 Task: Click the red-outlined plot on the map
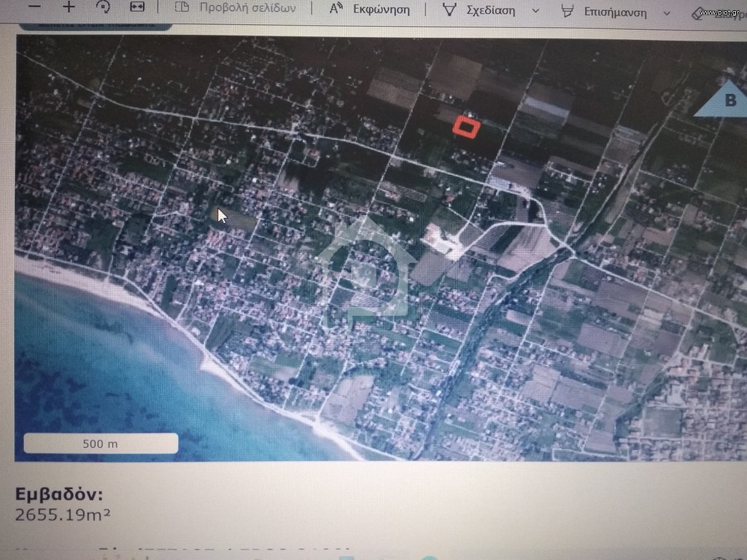pos(466,127)
